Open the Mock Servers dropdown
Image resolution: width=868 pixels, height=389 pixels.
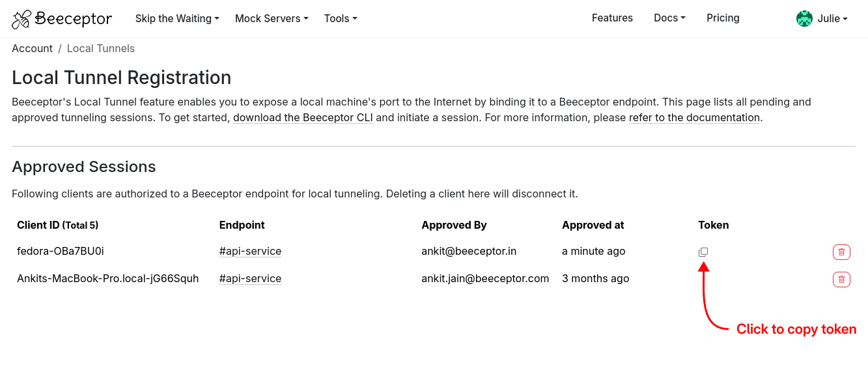[x=272, y=19]
